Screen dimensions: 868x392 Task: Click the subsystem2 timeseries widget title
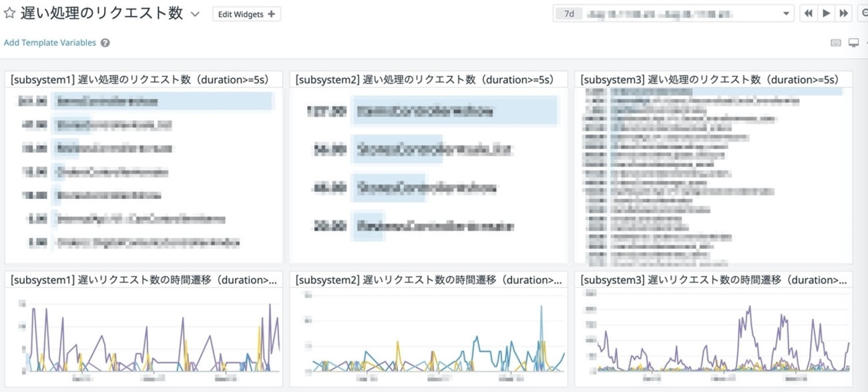427,280
